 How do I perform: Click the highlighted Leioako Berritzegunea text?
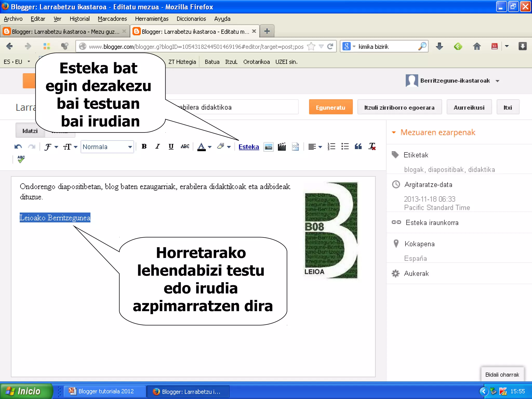55,218
